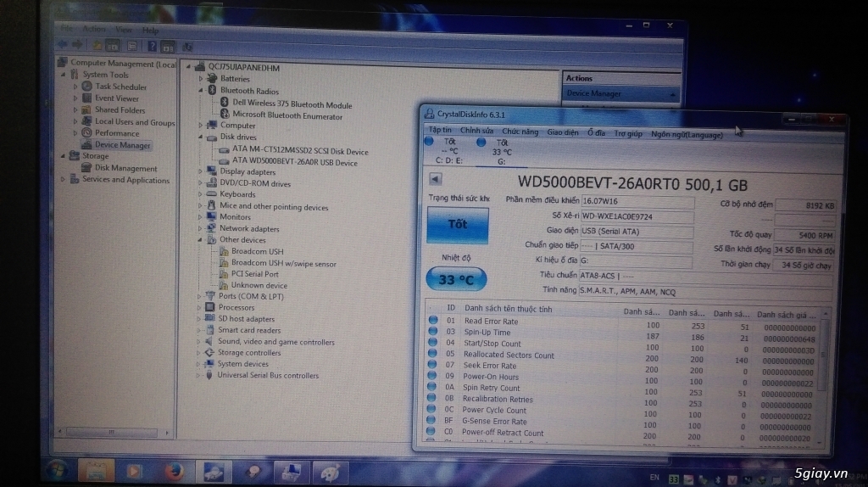Click the Read Error Rate status circle

point(432,321)
